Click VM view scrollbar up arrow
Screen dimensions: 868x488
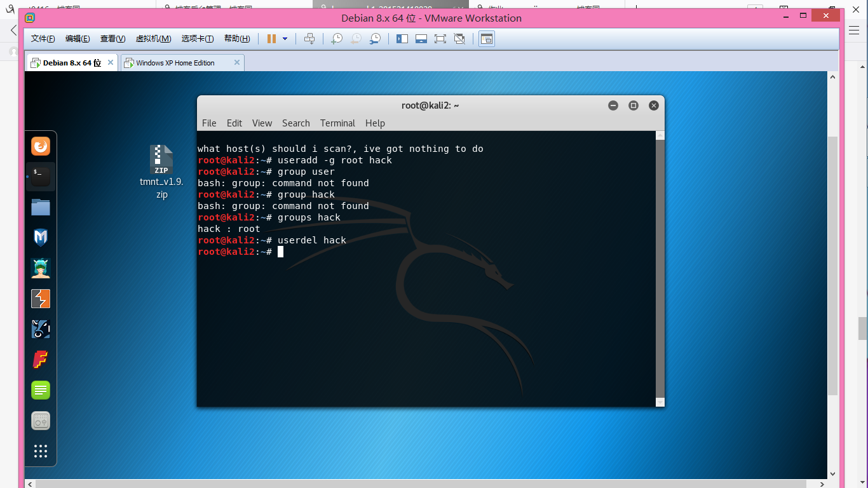point(833,76)
